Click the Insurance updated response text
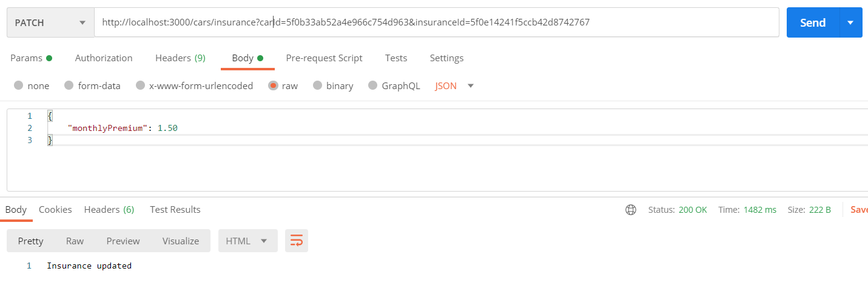 pos(89,266)
